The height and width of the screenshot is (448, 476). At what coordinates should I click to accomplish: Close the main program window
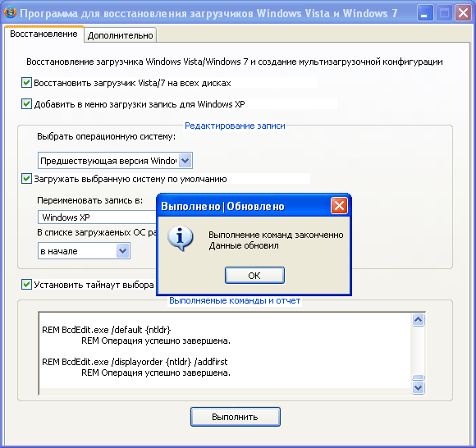[463, 13]
